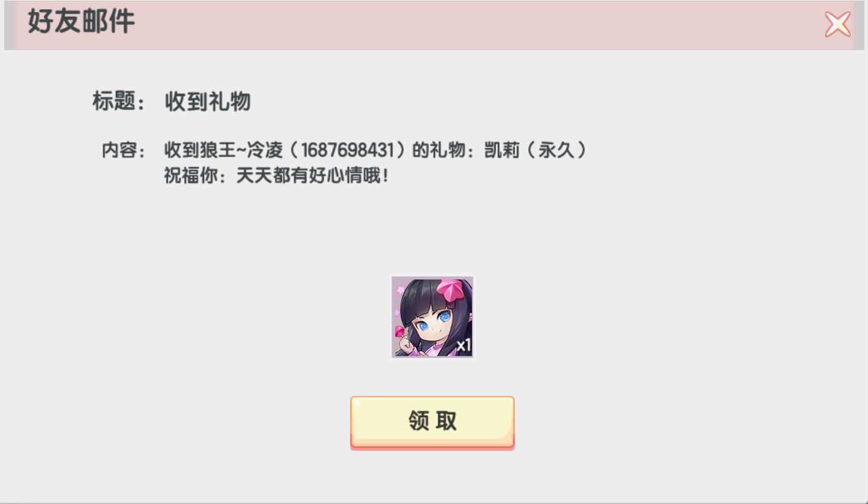The width and height of the screenshot is (868, 504).
Task: Close the 好友邮件 window with X
Action: click(837, 24)
